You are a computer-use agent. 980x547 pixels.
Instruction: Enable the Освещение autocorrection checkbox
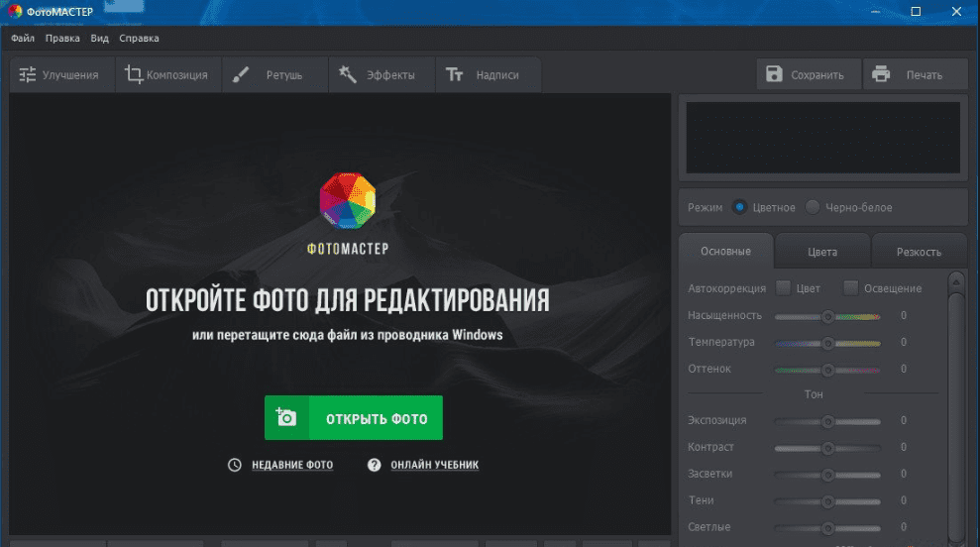[850, 288]
